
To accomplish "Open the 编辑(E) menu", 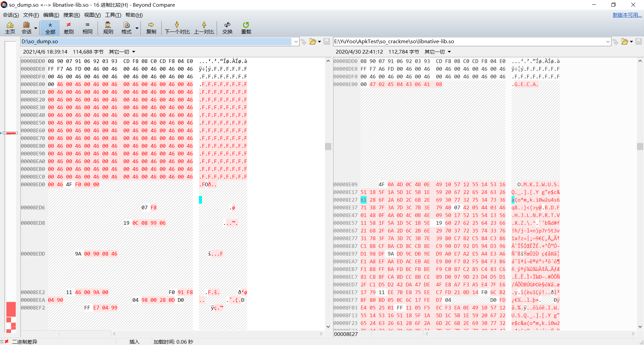I will [x=51, y=15].
